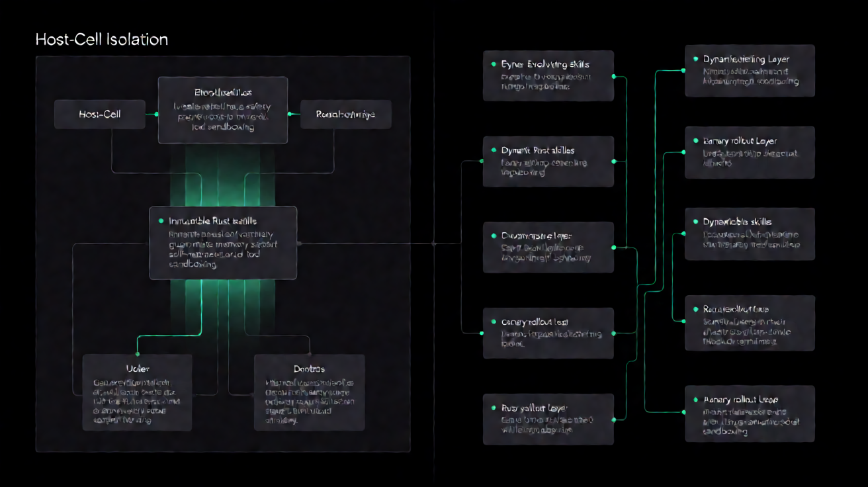Select the "Rust skills" node in the isolation panel

(x=223, y=243)
